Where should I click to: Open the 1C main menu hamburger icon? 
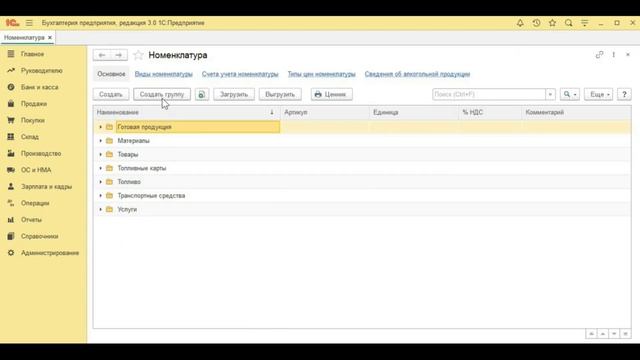(29, 23)
